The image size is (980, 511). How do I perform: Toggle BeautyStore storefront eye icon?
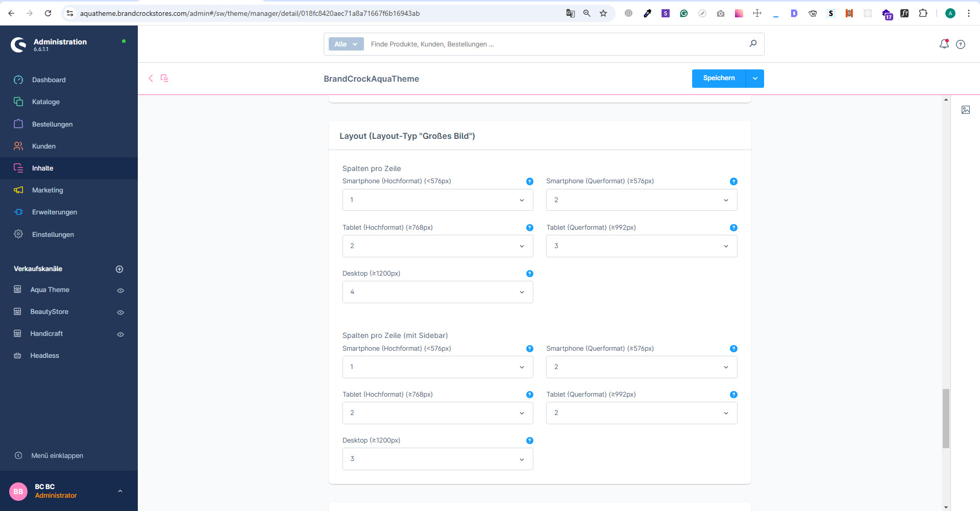coord(120,312)
